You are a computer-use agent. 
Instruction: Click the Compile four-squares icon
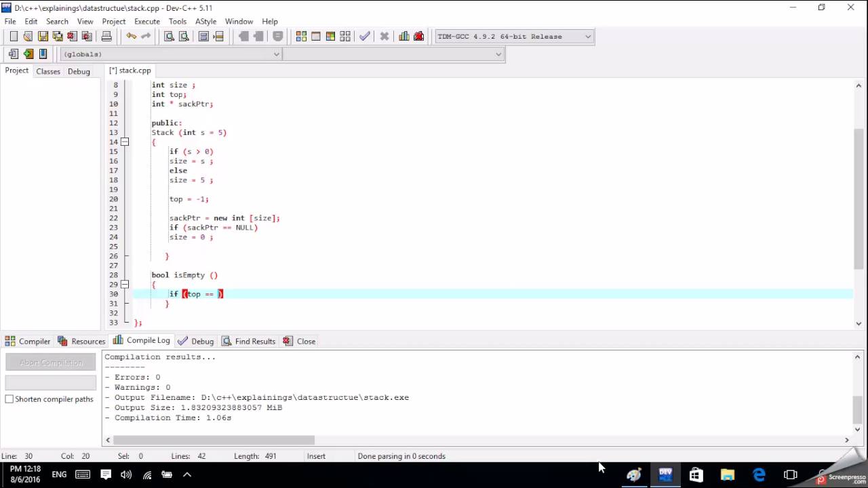tap(301, 37)
